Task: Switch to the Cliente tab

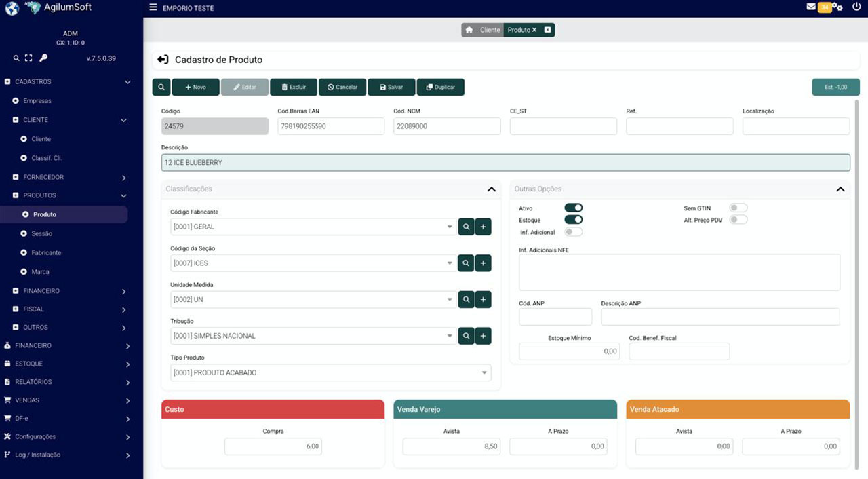Action: [x=490, y=30]
